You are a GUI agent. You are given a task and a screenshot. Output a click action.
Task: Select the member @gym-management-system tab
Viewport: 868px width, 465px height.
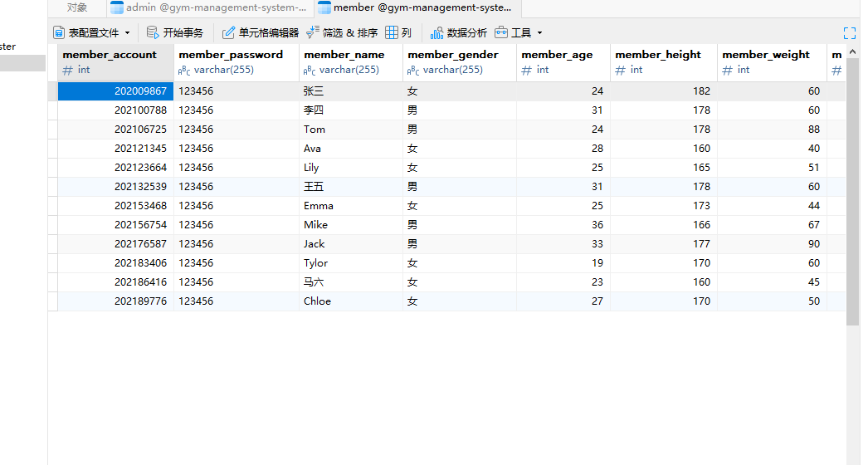(417, 7)
